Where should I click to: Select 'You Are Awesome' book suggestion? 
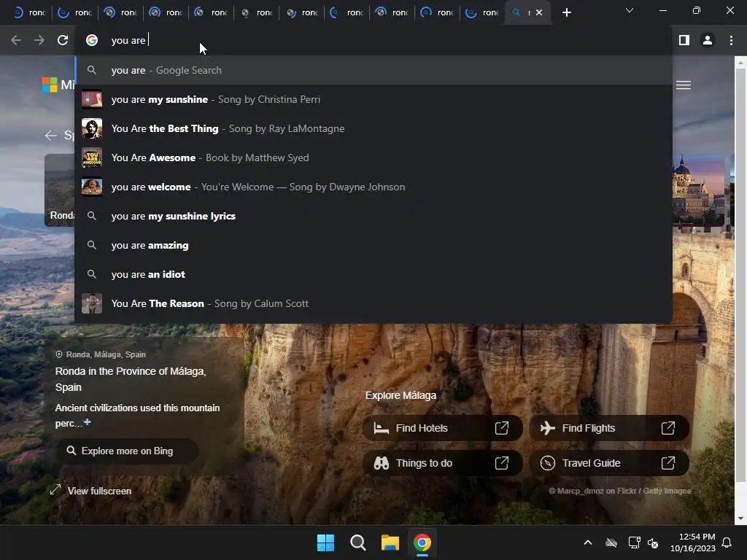[373, 157]
